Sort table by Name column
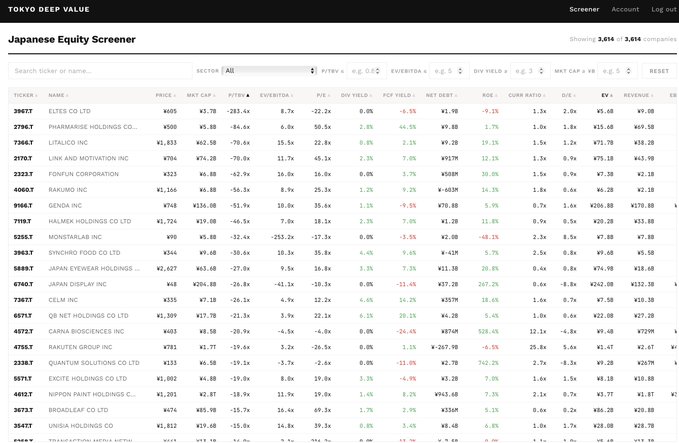679x443 pixels. click(x=58, y=95)
